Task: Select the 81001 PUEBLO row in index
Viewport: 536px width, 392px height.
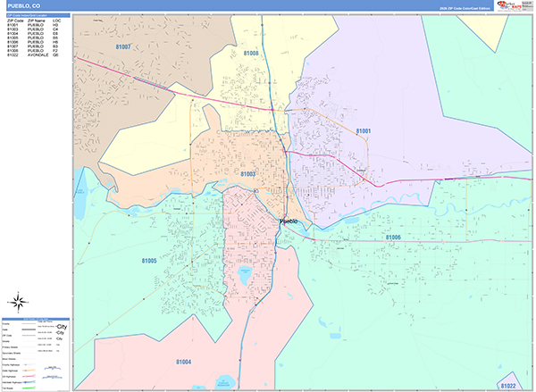Action: point(36,24)
